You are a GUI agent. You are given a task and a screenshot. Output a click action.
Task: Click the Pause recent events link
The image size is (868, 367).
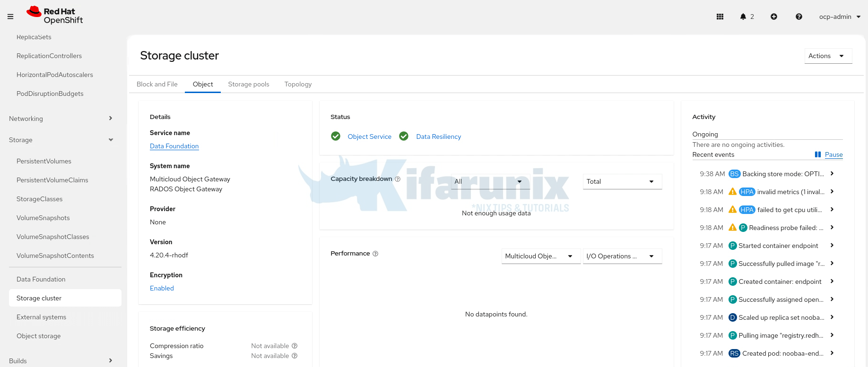tap(833, 154)
